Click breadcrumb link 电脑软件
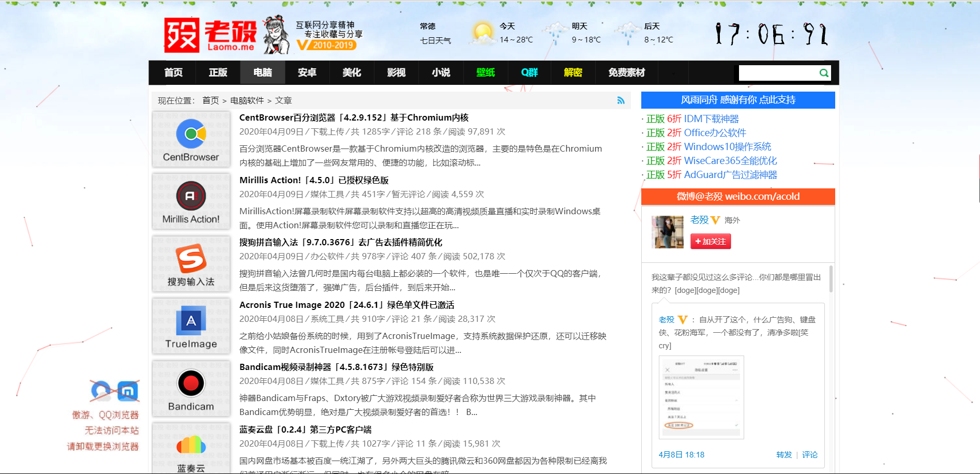This screenshot has width=980, height=474. (x=247, y=100)
